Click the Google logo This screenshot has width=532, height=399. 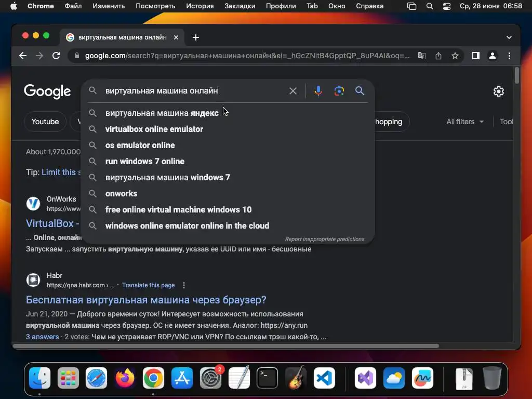point(47,91)
